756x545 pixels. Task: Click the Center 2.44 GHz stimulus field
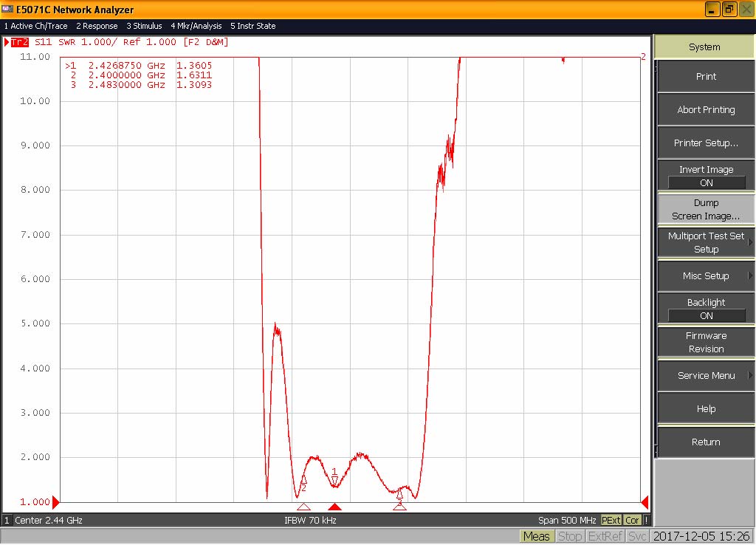pyautogui.click(x=48, y=521)
